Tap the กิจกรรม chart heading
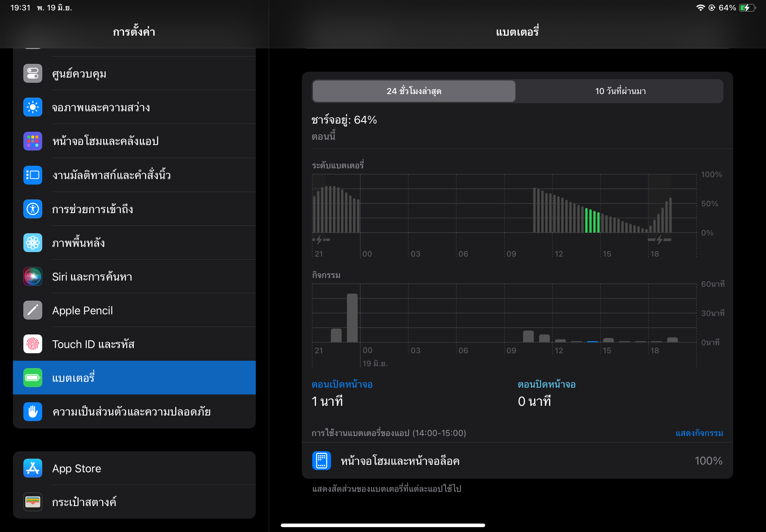Screen dimensions: 766x532 click(x=326, y=275)
